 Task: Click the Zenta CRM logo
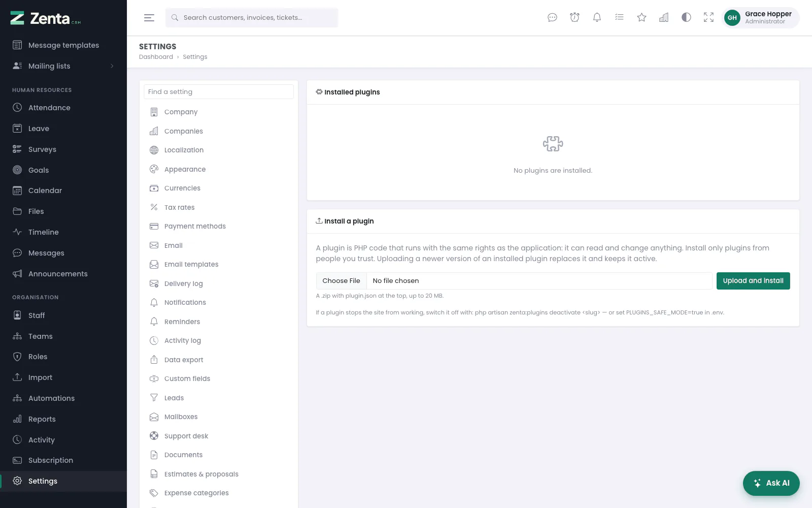pyautogui.click(x=46, y=18)
